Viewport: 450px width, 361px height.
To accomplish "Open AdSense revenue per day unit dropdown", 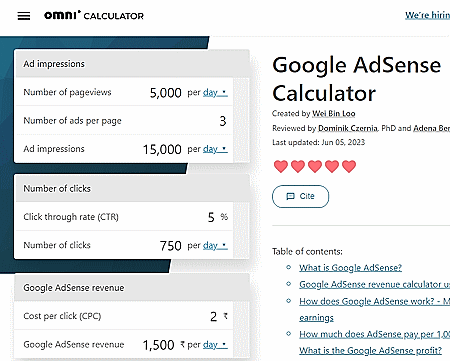I will click(215, 344).
